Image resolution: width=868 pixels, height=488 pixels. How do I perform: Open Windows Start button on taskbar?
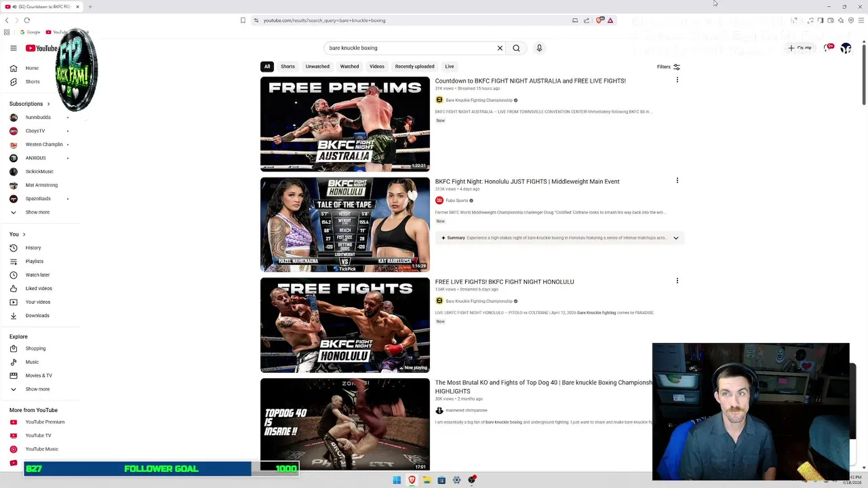point(397,480)
